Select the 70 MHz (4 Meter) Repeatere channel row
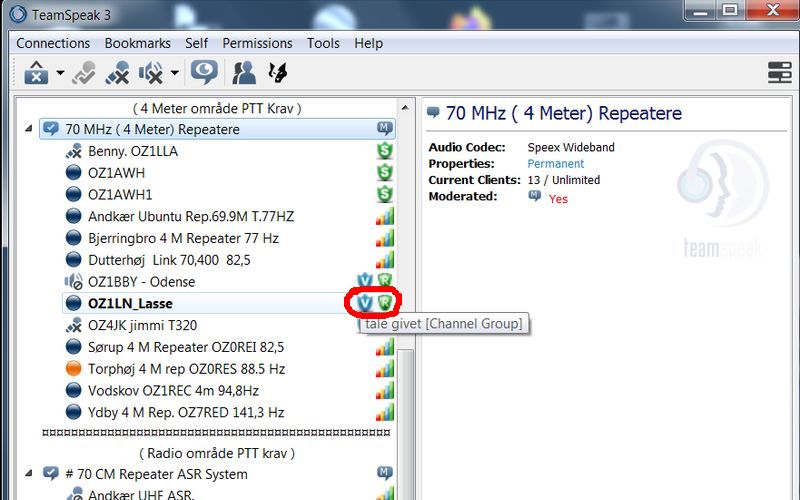The width and height of the screenshot is (800, 500). click(217, 129)
